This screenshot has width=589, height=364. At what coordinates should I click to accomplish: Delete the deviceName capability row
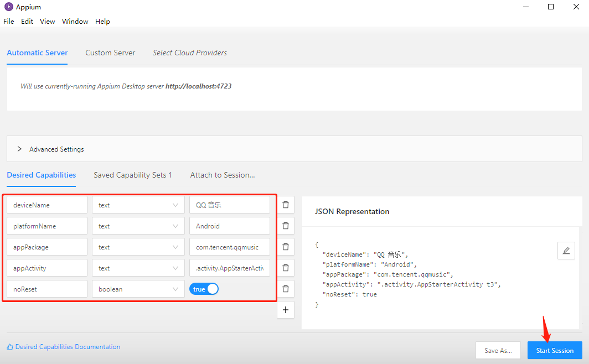click(286, 205)
